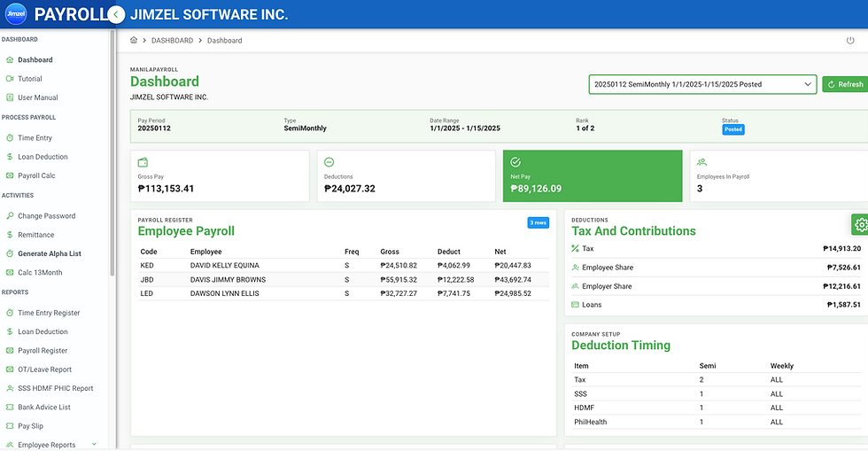Select the DAVIS JIMMY BROWNS payroll row
This screenshot has height=451, width=868.
(344, 280)
